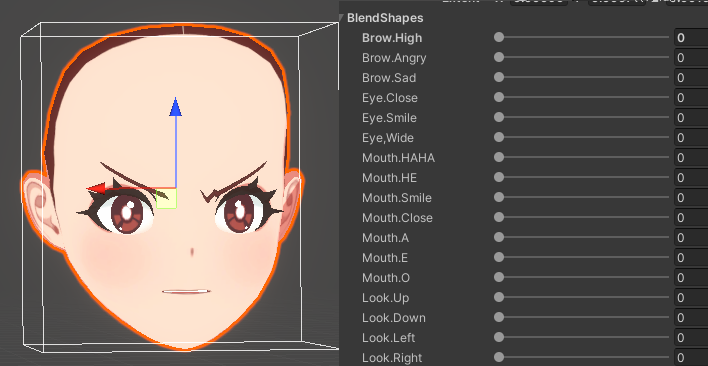Click the Eye,Wide value field
This screenshot has width=708, height=366.
coord(691,137)
